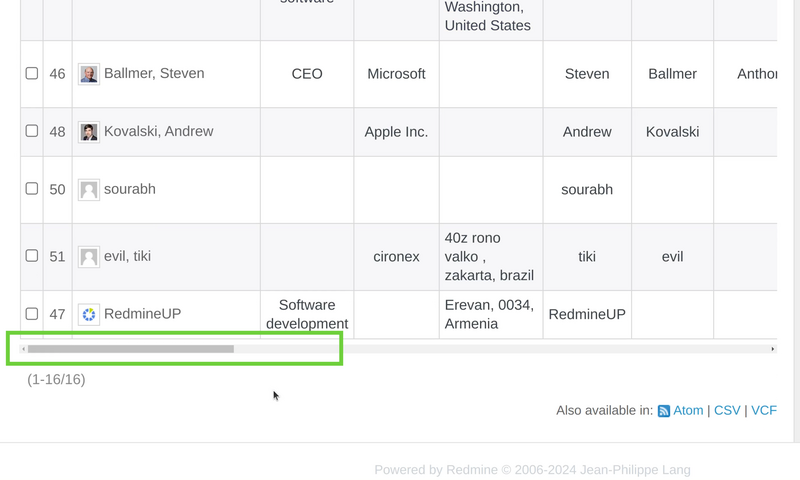The image size is (800, 480).
Task: Click Steven Ballmer's avatar photo
Action: [x=89, y=74]
